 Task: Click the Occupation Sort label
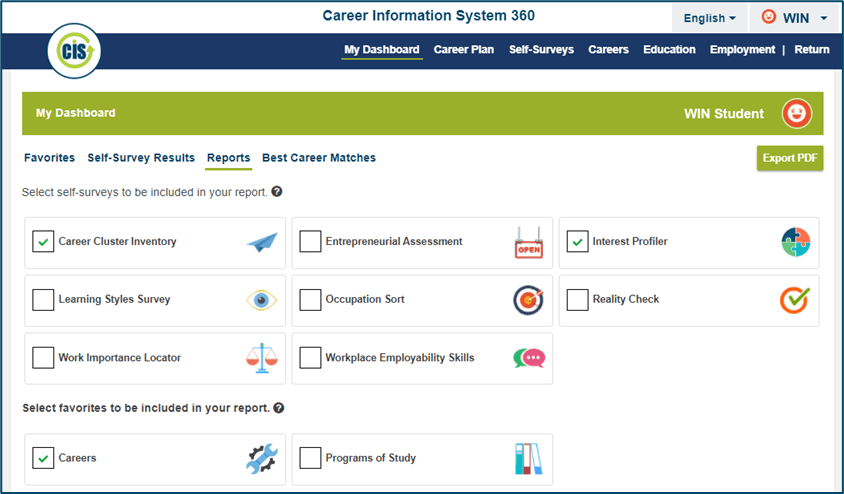tap(365, 299)
